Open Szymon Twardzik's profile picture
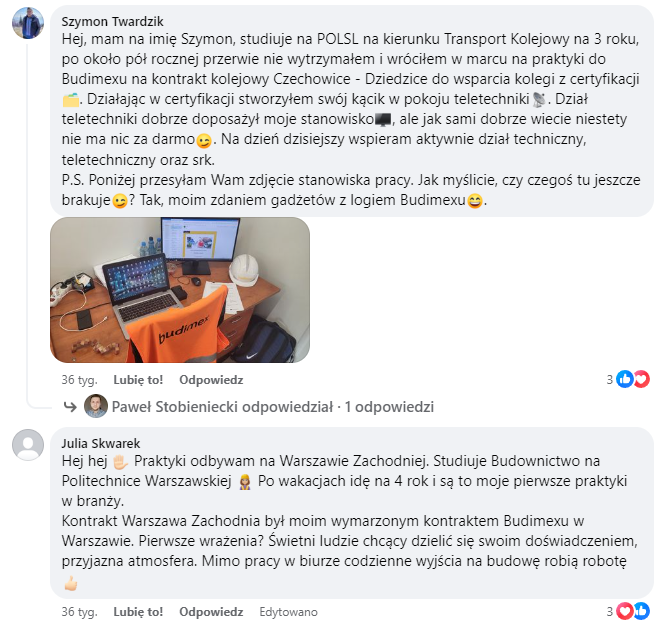The width and height of the screenshot is (662, 624). coord(28,23)
